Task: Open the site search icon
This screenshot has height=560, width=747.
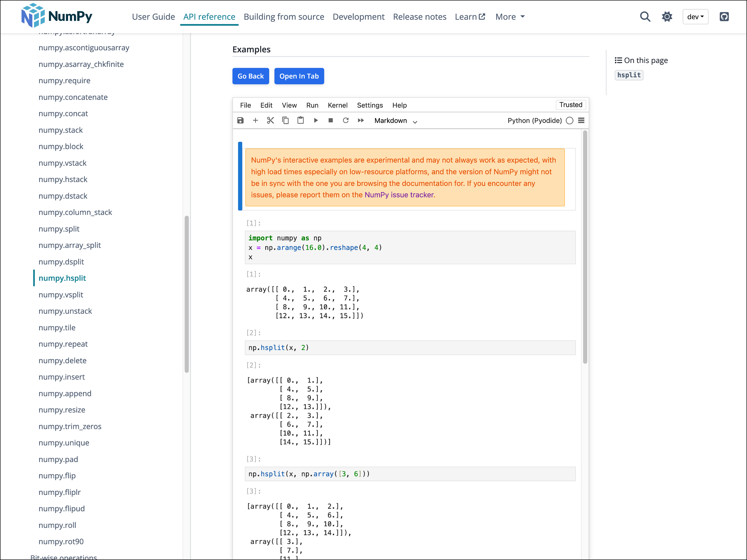Action: (645, 17)
